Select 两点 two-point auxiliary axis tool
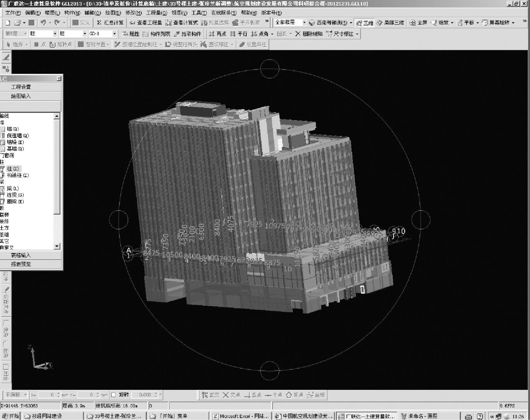 pyautogui.click(x=217, y=34)
